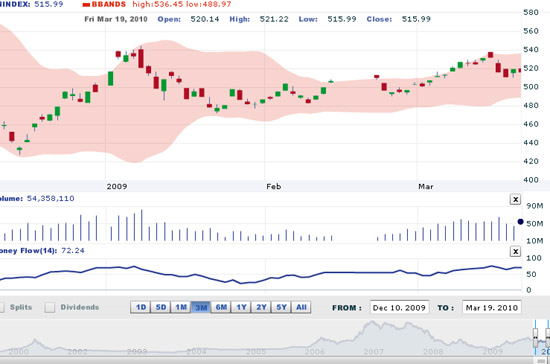
Task: Switch chart to 6M range
Action: coord(221,308)
